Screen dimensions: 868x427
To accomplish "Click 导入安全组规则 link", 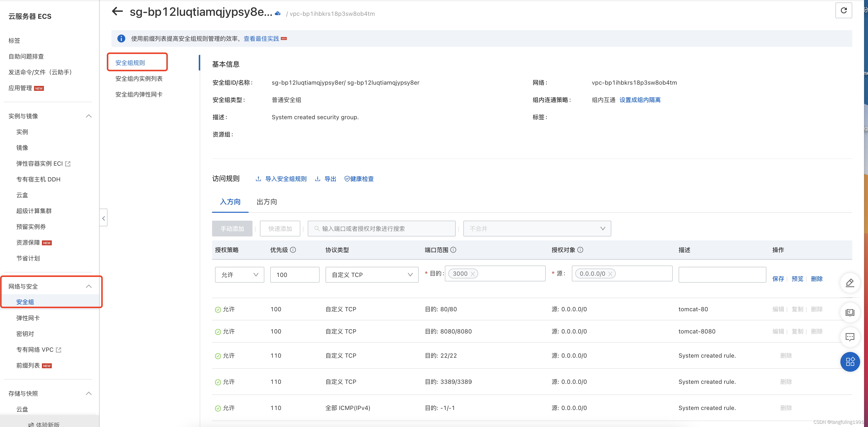I will [x=286, y=179].
